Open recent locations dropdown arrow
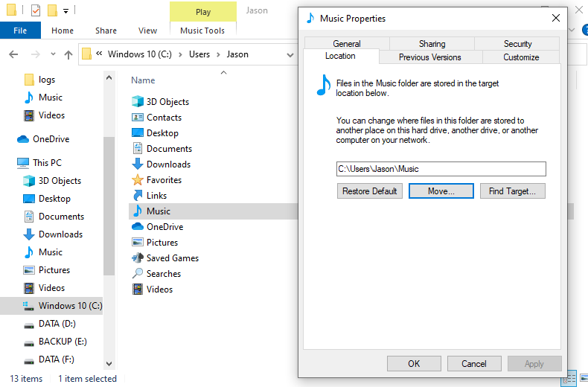 (x=53, y=54)
